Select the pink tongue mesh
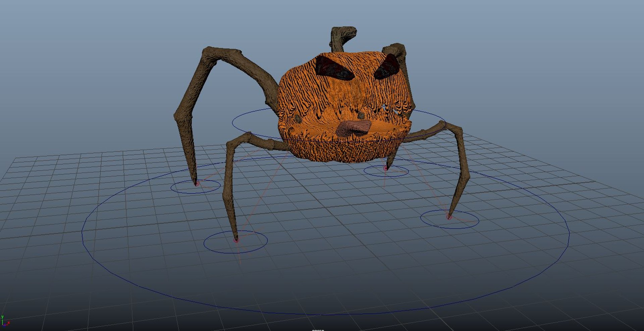 click(x=354, y=128)
